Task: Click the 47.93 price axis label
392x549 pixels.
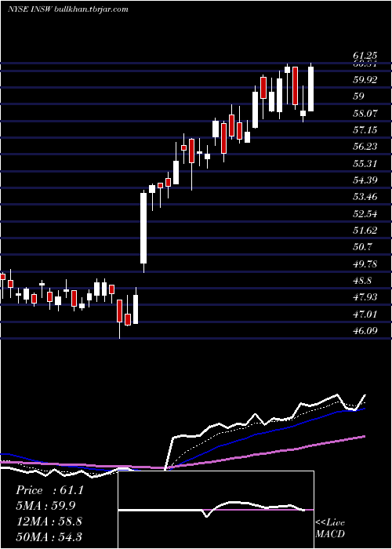Action: (x=365, y=297)
